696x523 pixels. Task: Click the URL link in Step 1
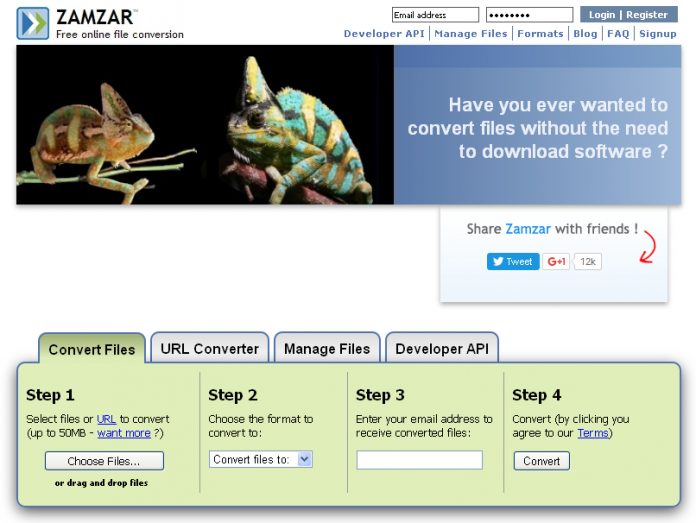click(106, 419)
